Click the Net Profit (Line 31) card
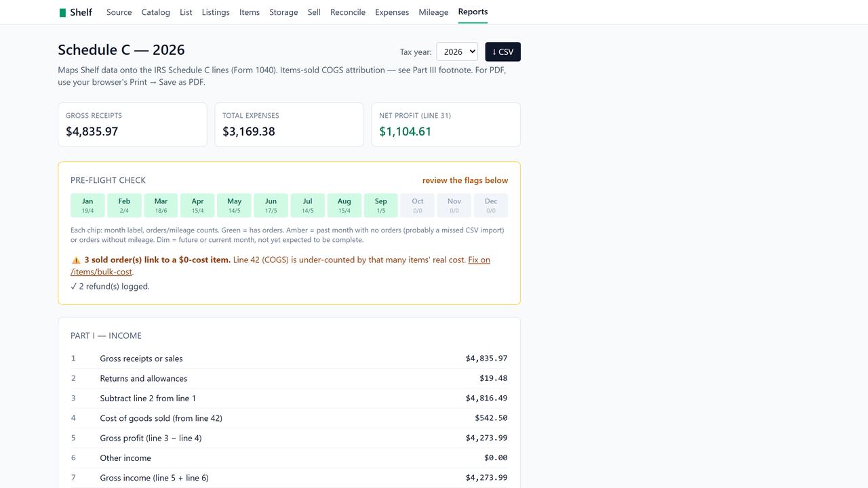The width and height of the screenshot is (868, 488). pos(446,125)
